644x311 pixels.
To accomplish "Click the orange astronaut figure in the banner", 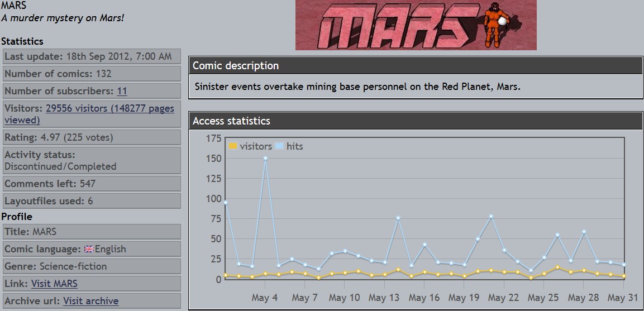I will 495,25.
